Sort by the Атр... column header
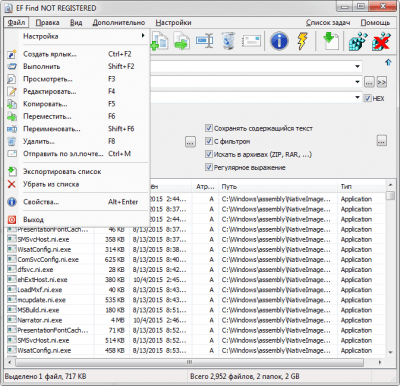 pos(205,187)
